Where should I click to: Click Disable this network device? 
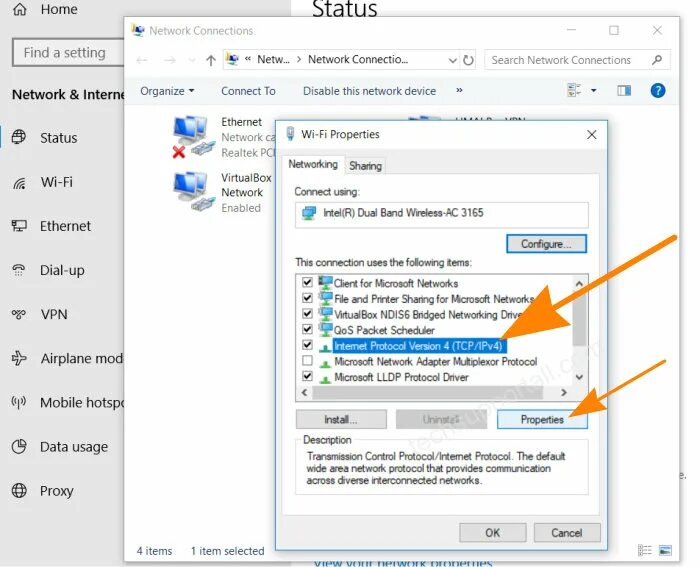[x=369, y=91]
